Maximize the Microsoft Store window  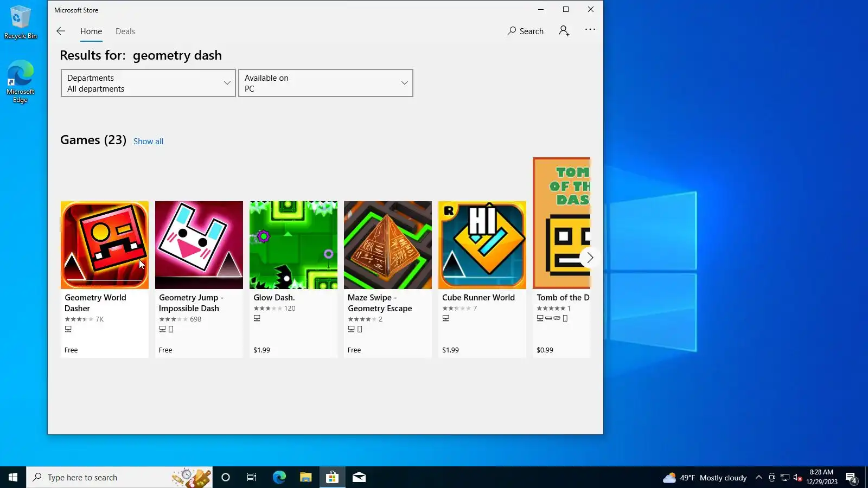point(566,9)
